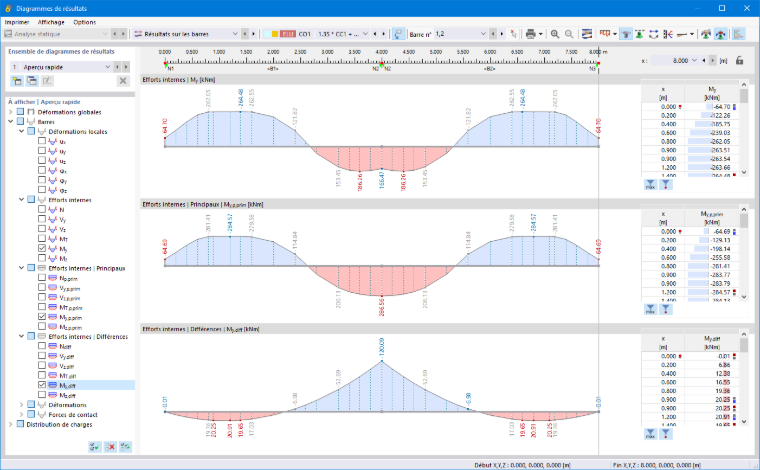Uncheck the My,p,prim checkbox
This screenshot has height=470, width=760.
[42, 317]
